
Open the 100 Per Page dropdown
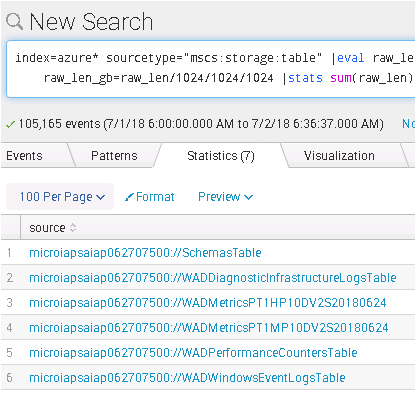pos(60,197)
